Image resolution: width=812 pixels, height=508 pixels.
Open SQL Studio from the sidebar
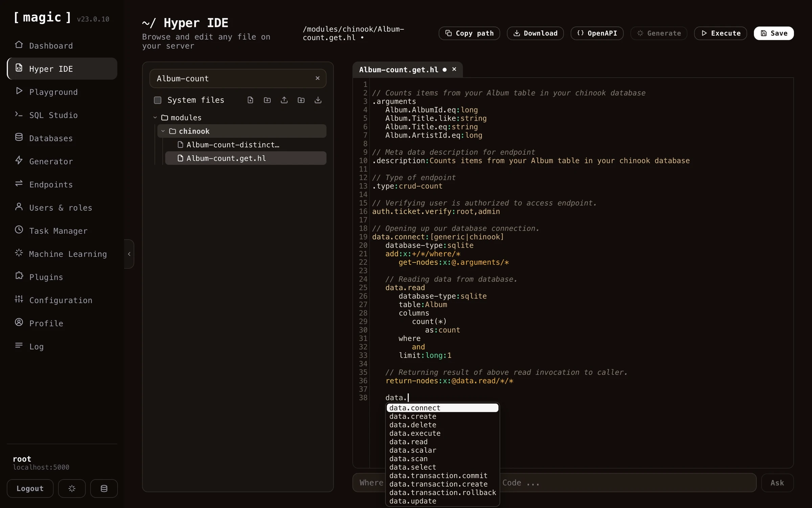[x=62, y=115]
